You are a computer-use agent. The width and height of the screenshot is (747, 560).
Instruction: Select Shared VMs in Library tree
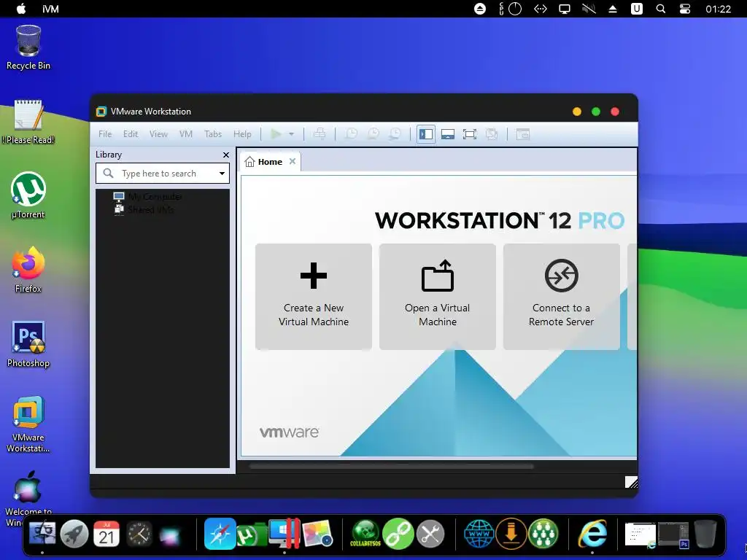coord(144,209)
